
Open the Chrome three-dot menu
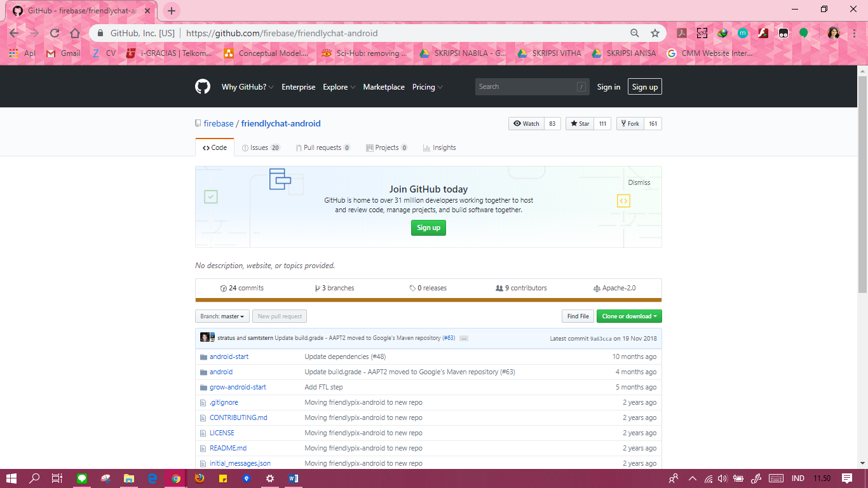[854, 33]
